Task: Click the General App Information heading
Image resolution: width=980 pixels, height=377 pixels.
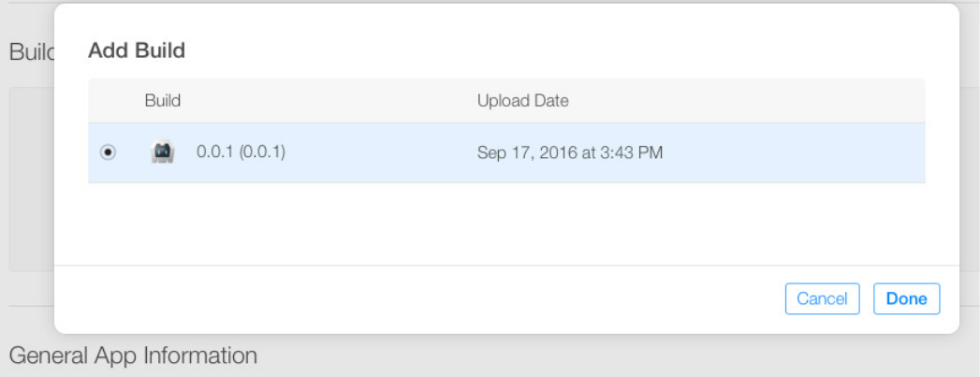Action: [x=133, y=355]
